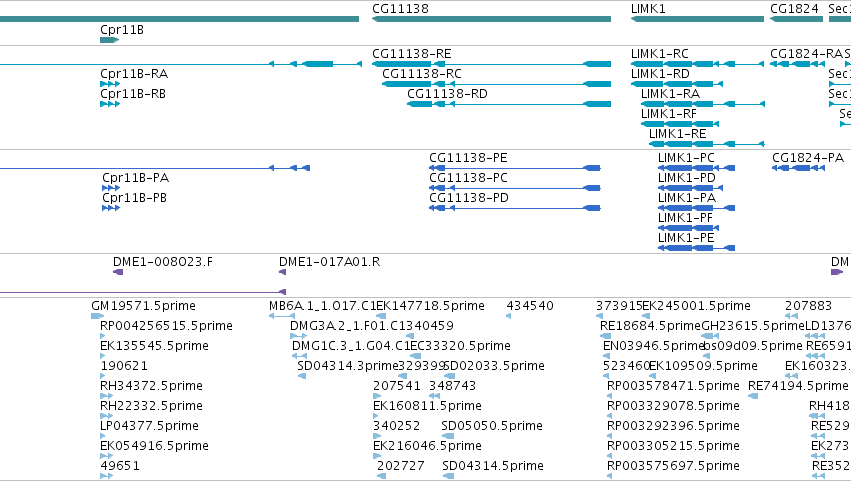
Task: Select protein CG1824-PA label
Action: [808, 158]
